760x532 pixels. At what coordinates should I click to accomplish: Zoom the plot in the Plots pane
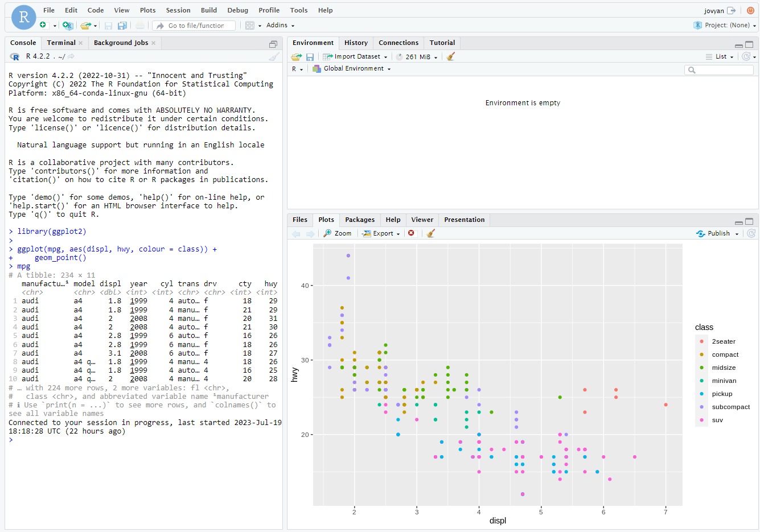(337, 233)
